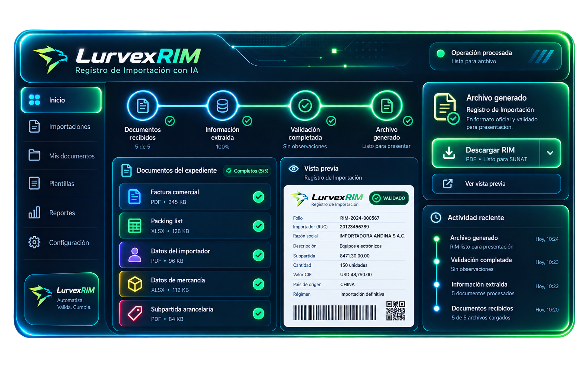Click the Datos de mercancía box icon
The width and height of the screenshot is (588, 368).
(135, 284)
